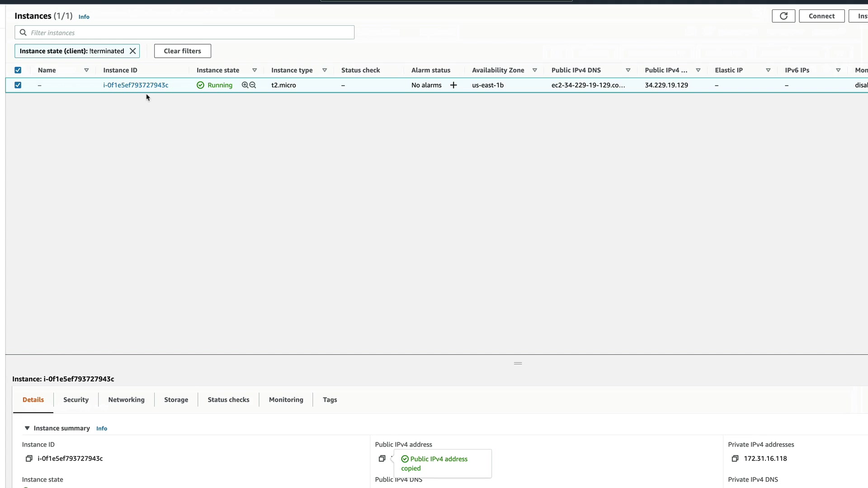
Task: Collapse the Instance summary section
Action: [27, 428]
